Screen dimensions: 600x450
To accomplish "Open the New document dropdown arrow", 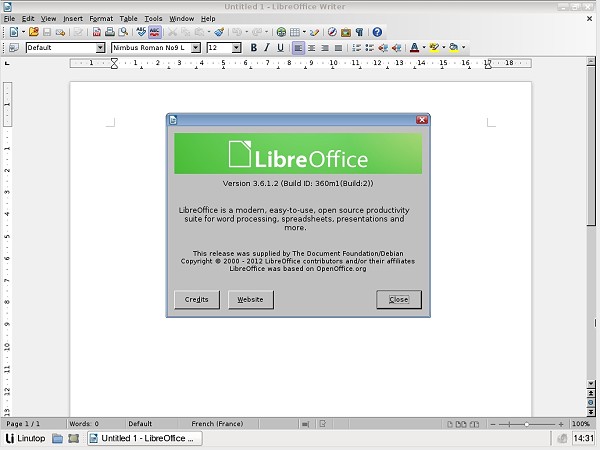I will pyautogui.click(x=23, y=32).
